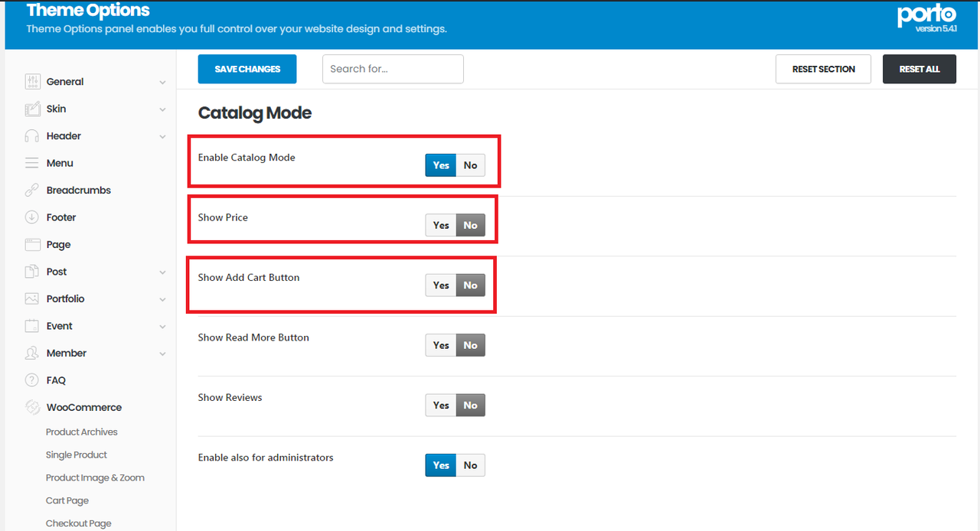Click the Skin paintbrush icon
The width and height of the screenshot is (980, 531).
32,109
